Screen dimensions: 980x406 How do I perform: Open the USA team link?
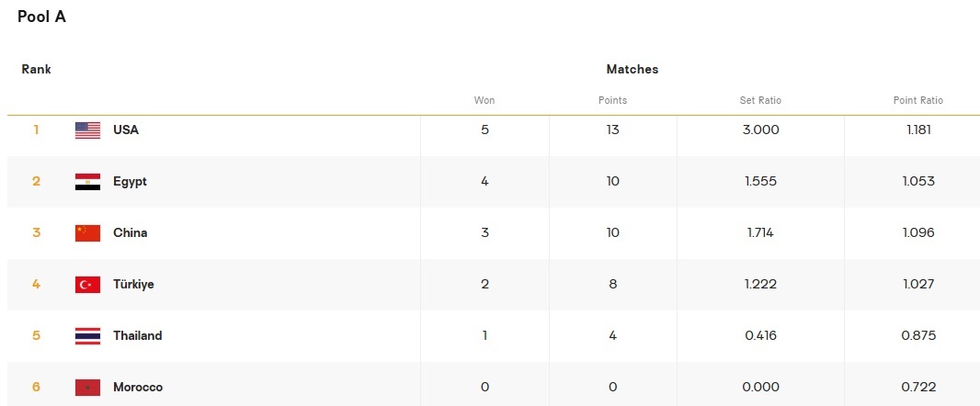coord(126,130)
